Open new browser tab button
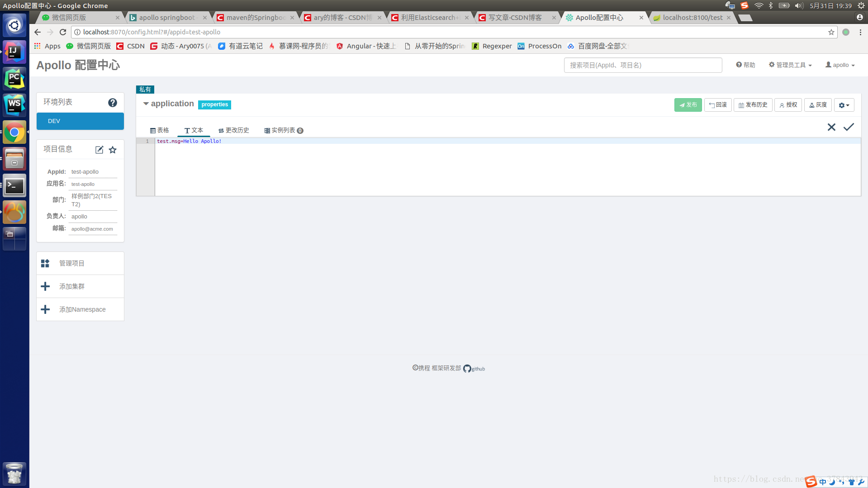This screenshot has height=488, width=868. [745, 18]
